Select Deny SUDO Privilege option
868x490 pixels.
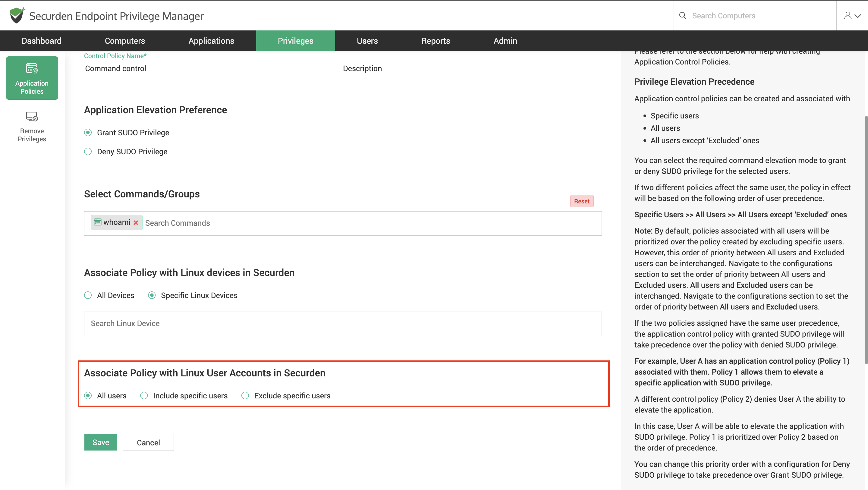pos(88,152)
